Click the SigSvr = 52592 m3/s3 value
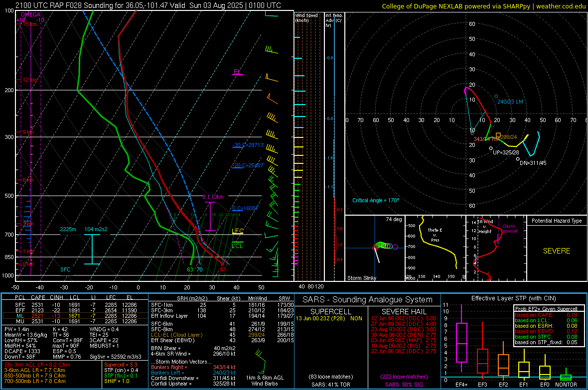 click(x=116, y=357)
